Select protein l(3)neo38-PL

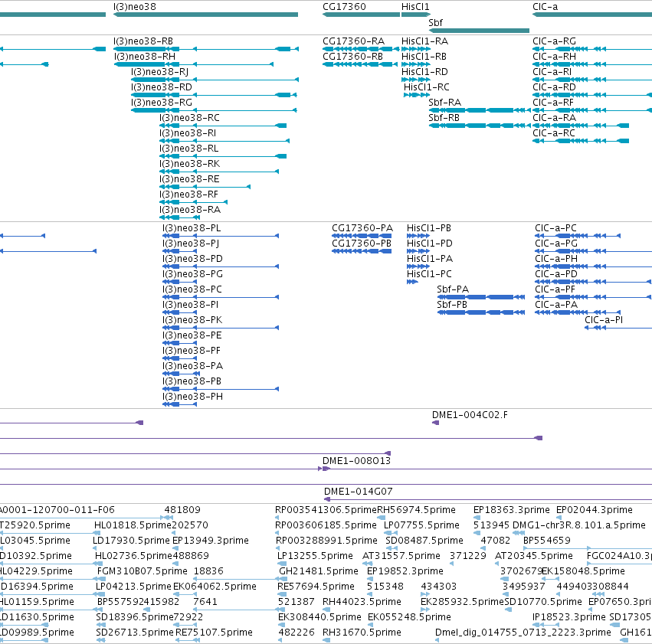point(221,236)
